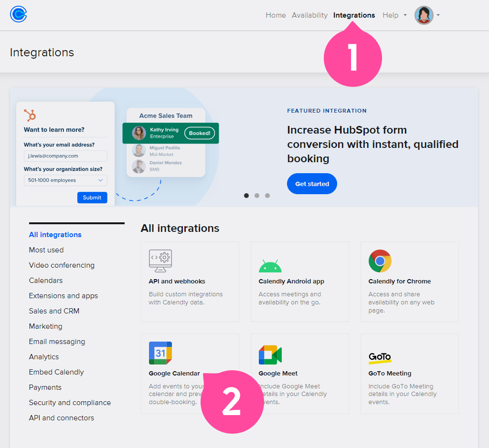Screen dimensions: 489x448
Task: Click the FEATURED INTEGRATION label
Action: (x=327, y=111)
